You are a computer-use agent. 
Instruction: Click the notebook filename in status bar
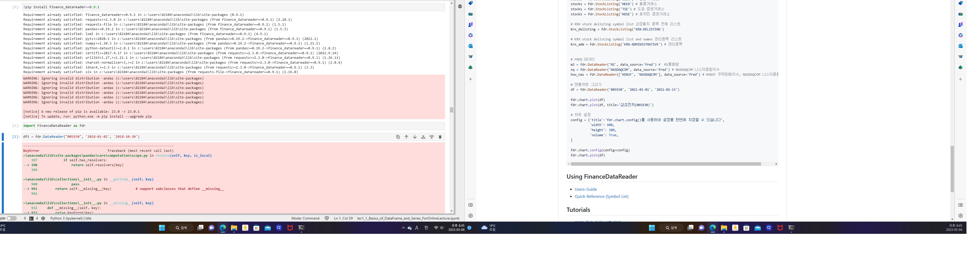tap(408, 218)
